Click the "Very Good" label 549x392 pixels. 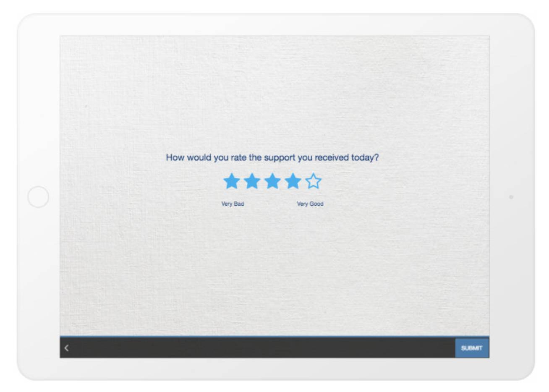point(310,204)
